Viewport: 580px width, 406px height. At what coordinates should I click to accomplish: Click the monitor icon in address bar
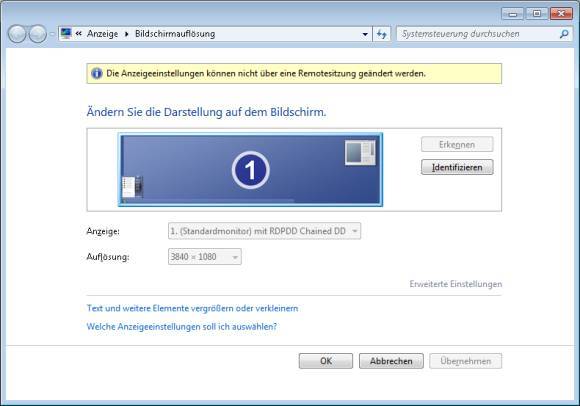click(66, 34)
